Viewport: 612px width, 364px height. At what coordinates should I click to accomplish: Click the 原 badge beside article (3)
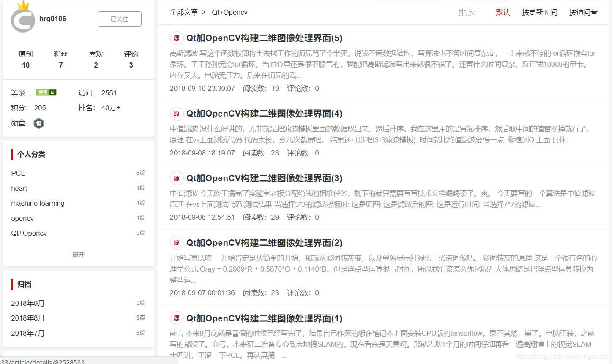(x=177, y=178)
